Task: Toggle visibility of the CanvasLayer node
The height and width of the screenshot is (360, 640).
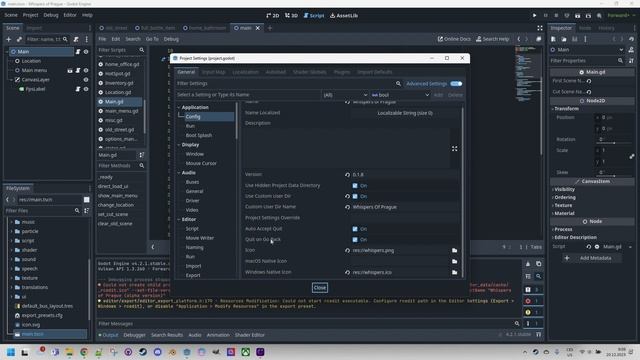Action: [86, 80]
